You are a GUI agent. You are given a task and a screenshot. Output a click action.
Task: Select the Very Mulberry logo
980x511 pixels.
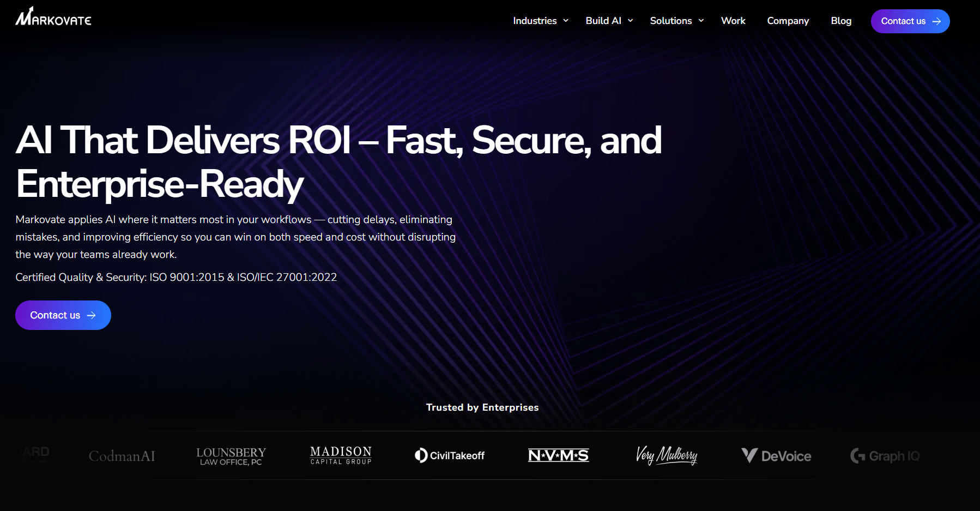(667, 455)
